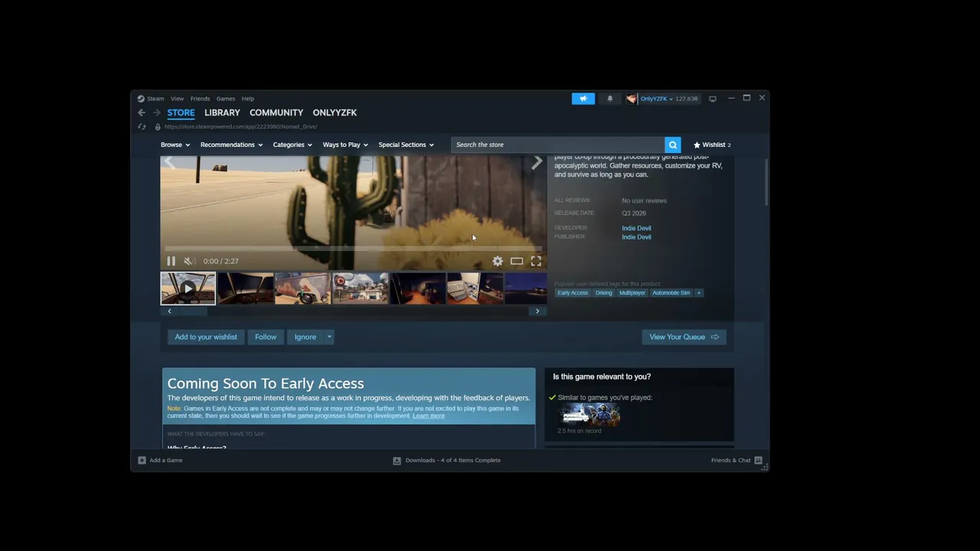Select the gas station screenshot thumbnail
980x551 pixels.
point(360,289)
